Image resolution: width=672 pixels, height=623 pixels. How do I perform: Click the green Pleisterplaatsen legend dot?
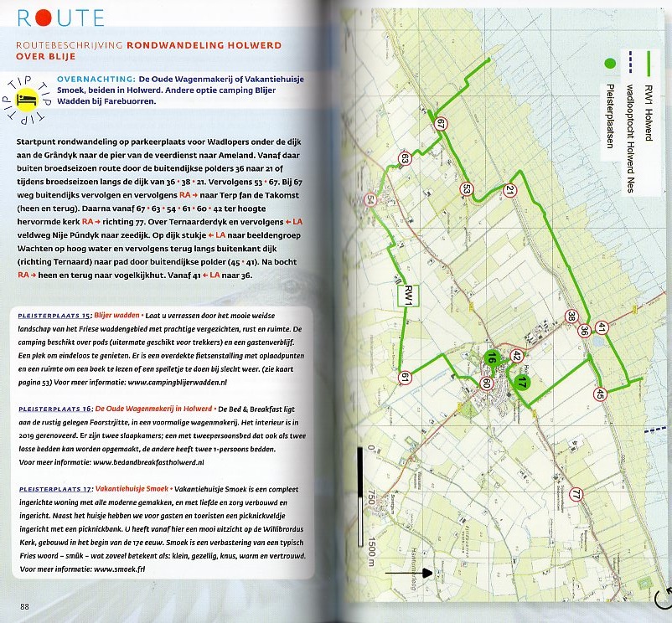click(x=610, y=62)
